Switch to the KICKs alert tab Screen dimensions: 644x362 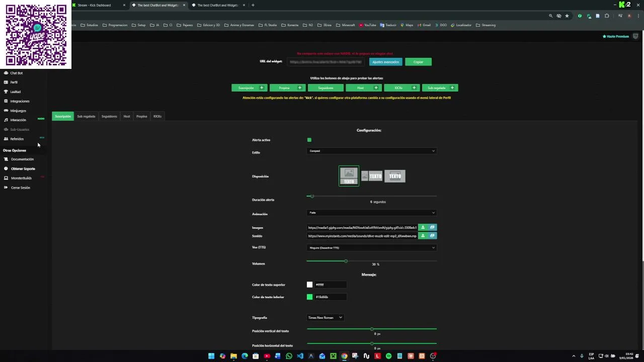[157, 116]
